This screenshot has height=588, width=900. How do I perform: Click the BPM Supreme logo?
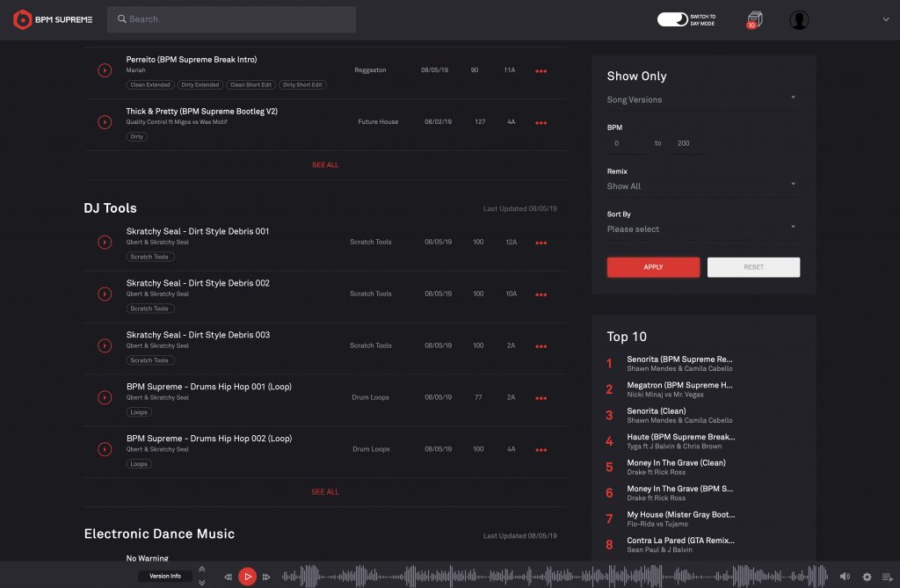click(x=53, y=19)
